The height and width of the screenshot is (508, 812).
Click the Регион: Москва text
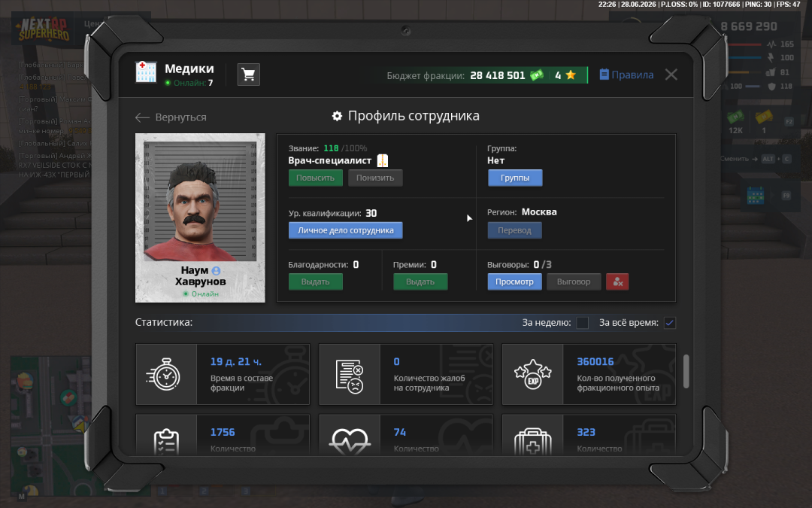[522, 212]
